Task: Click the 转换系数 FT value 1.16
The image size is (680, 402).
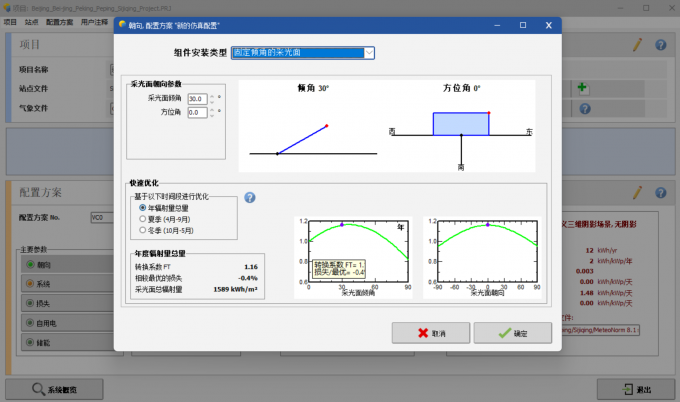Action: coord(251,267)
